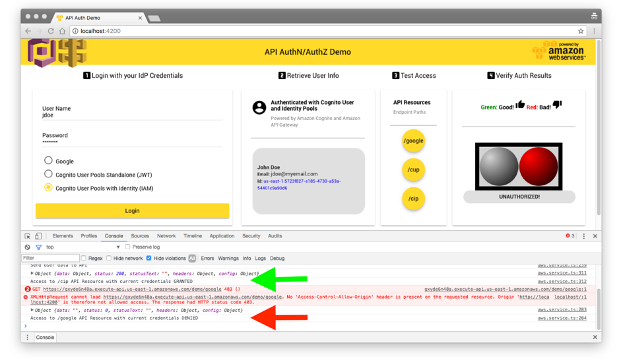Screen dimensions: 621x364
Task: Click the console Filter text box
Action: (50, 258)
